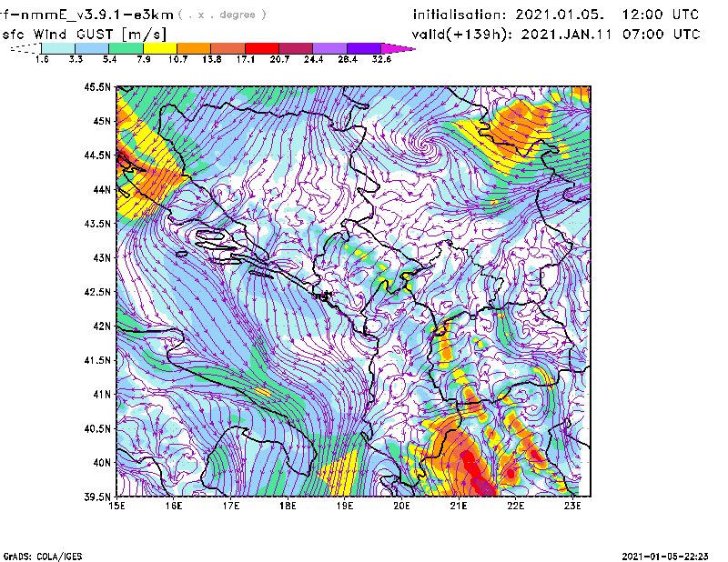Click the '44.5N' latitude label
The height and width of the screenshot is (562, 728).
click(x=97, y=155)
